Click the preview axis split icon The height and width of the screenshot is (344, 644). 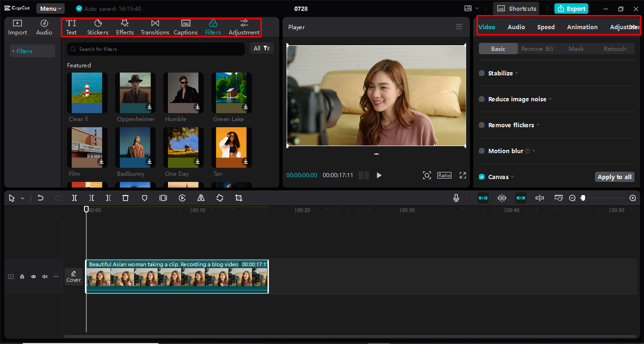539,198
